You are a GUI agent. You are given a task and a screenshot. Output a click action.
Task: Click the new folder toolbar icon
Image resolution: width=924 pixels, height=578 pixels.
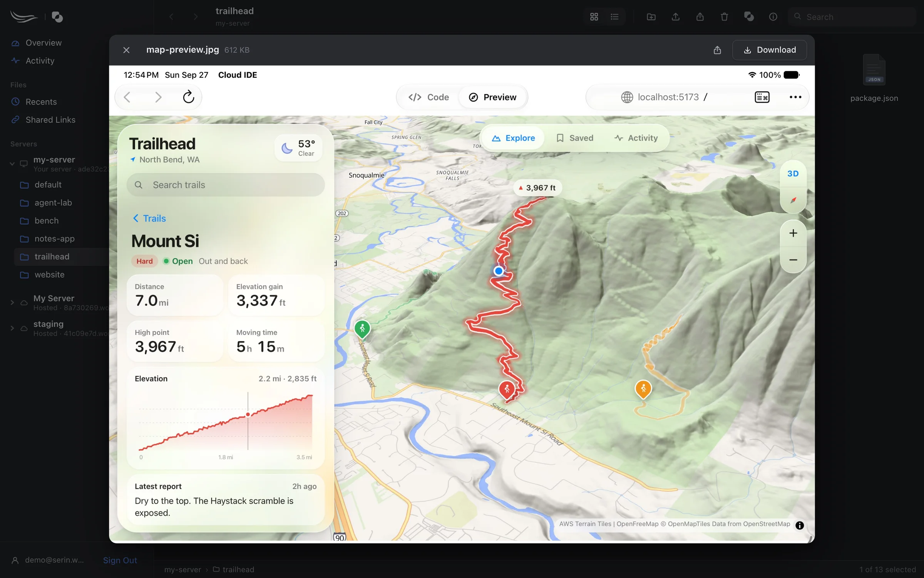point(651,17)
